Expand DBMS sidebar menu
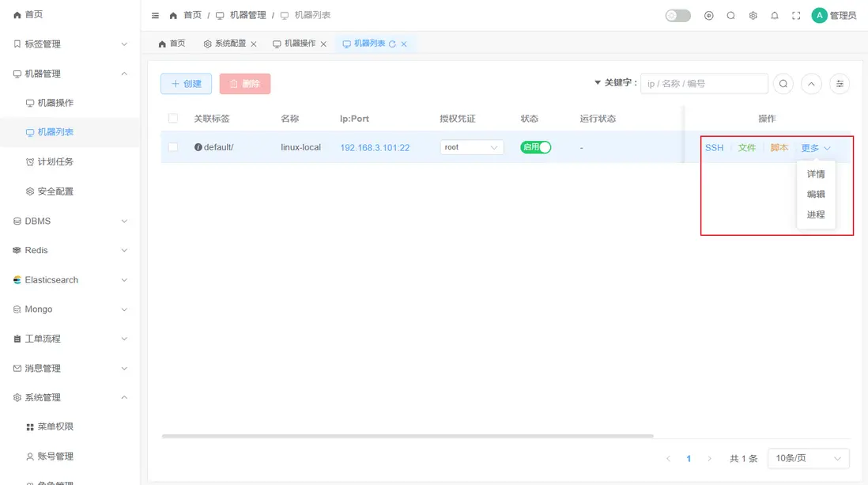This screenshot has width=868, height=485. click(x=70, y=221)
